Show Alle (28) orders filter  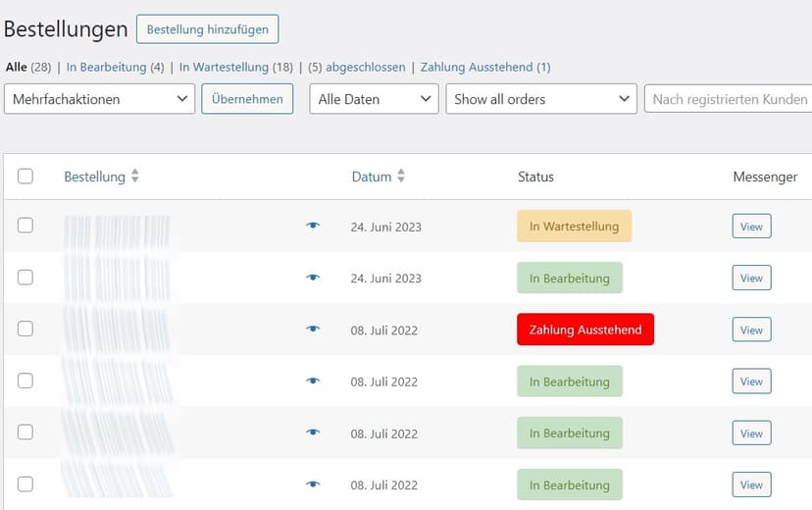click(x=28, y=68)
